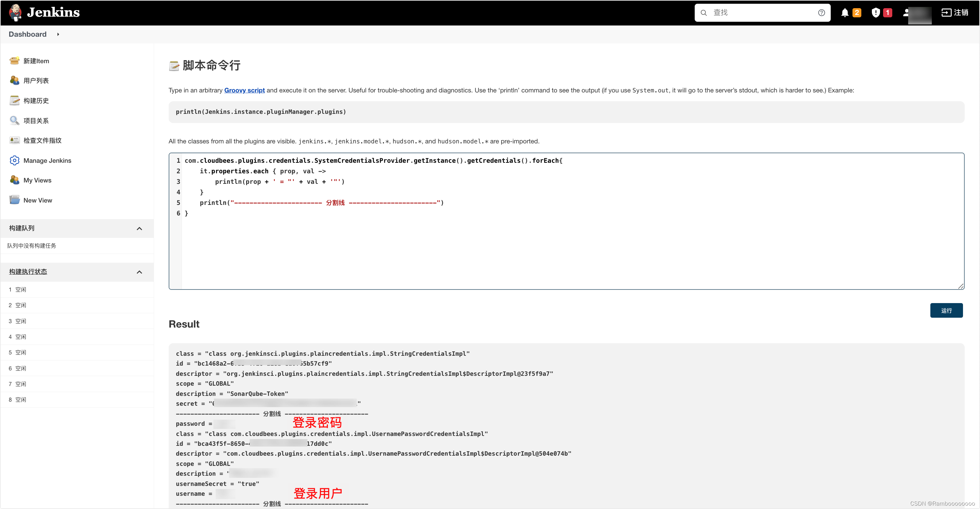This screenshot has width=980, height=509.
Task: Open 检查文件指纹 fingerprint icon
Action: tap(15, 140)
